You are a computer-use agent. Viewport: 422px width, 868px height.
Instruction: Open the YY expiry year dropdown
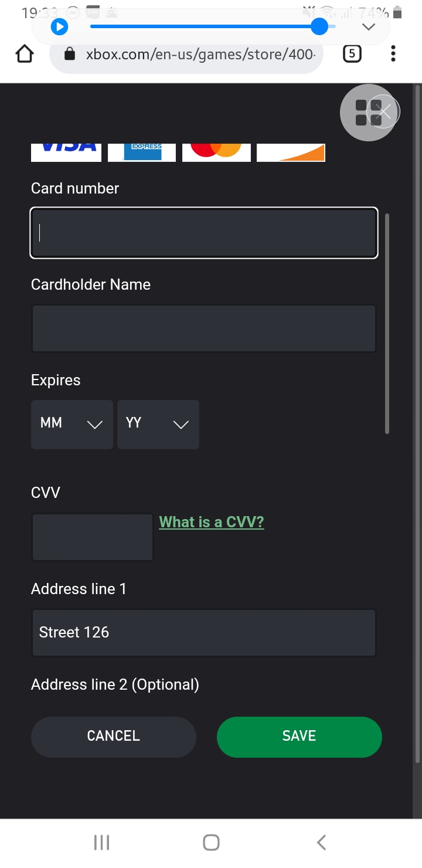[x=158, y=424]
